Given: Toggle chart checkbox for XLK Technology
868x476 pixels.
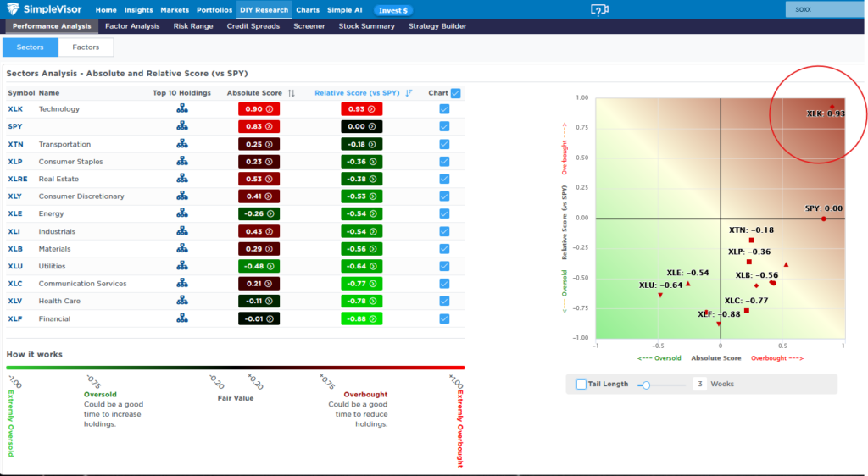Looking at the screenshot, I should point(444,109).
